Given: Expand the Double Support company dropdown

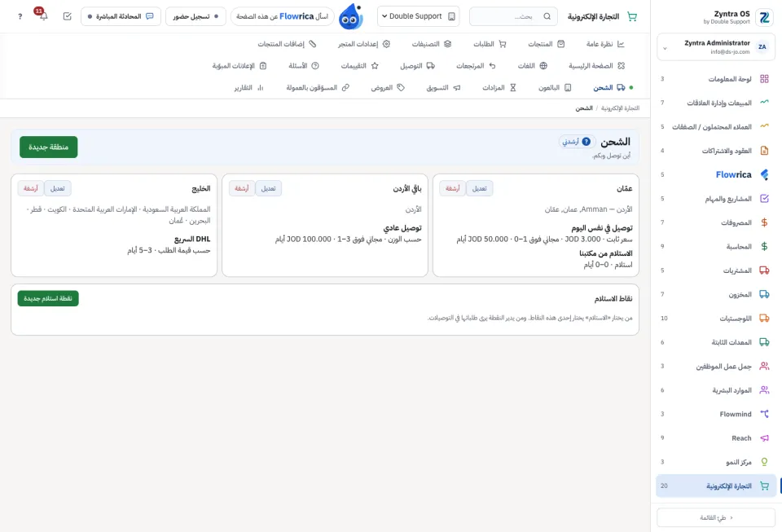Looking at the screenshot, I should 419,16.
